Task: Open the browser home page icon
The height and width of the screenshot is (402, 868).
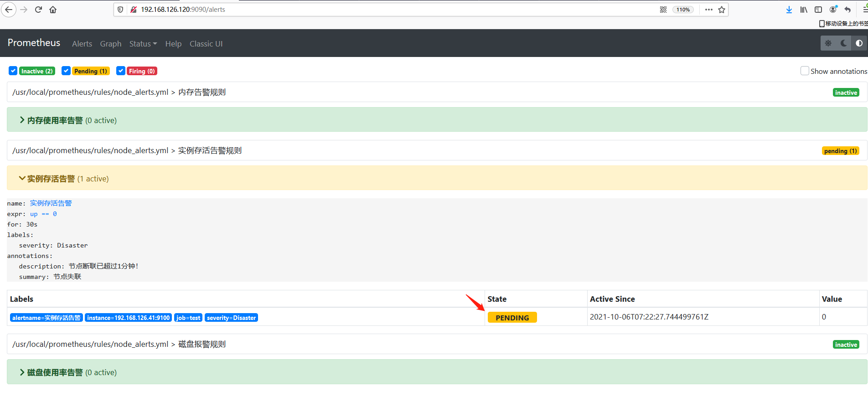Action: [53, 10]
